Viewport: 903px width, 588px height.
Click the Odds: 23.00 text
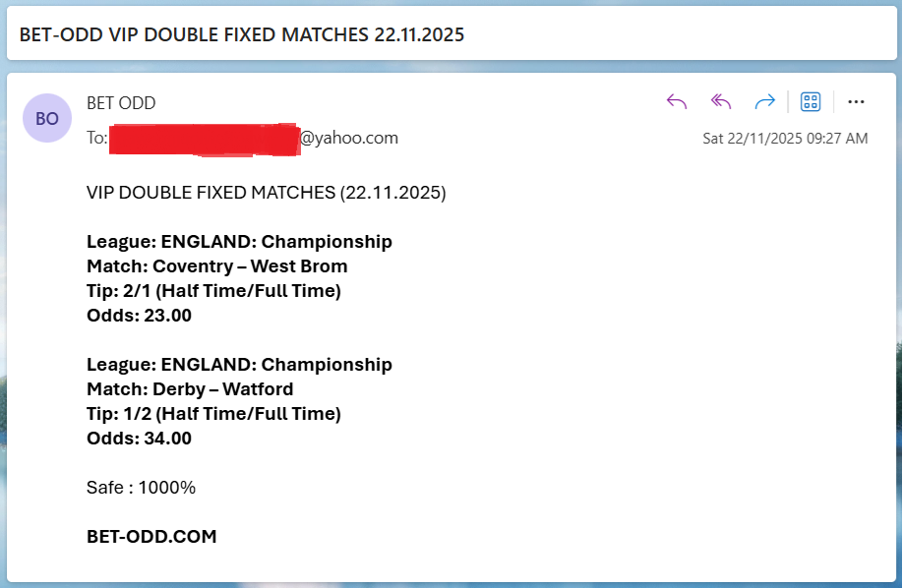[139, 316]
